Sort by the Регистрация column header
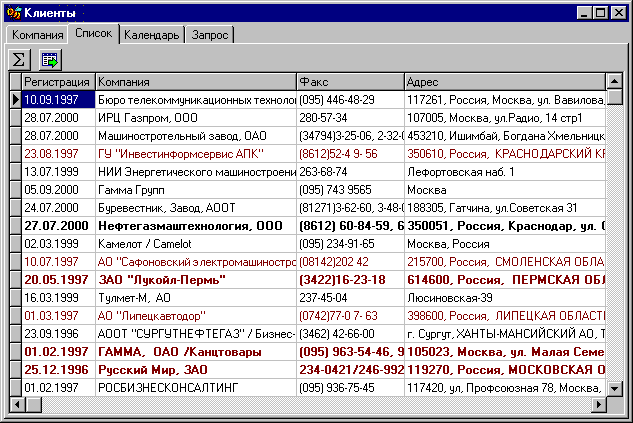The height and width of the screenshot is (423, 633). coord(59,82)
